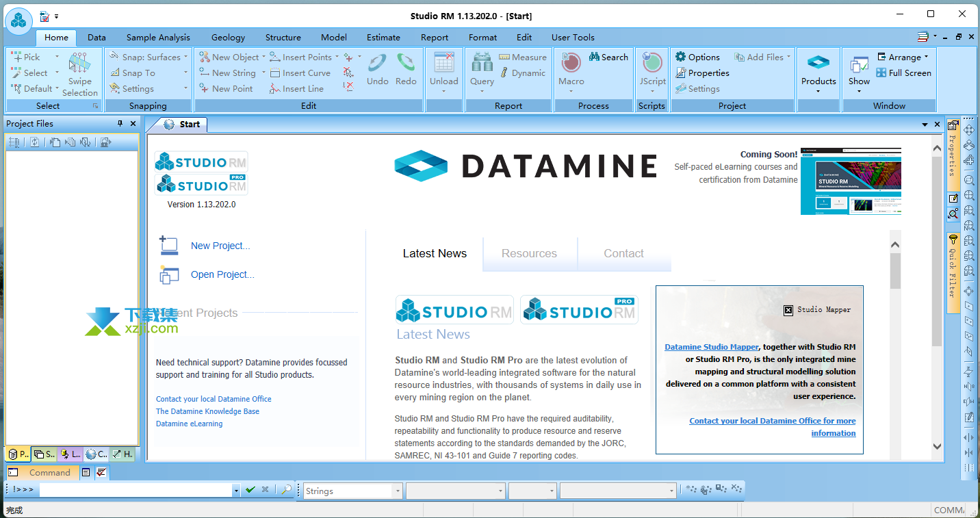Click Insert Curve tool

coord(300,73)
